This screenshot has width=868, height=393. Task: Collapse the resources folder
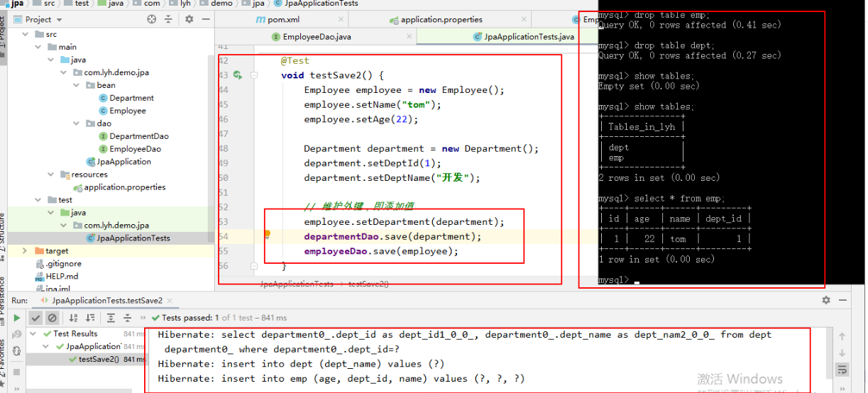[x=51, y=175]
